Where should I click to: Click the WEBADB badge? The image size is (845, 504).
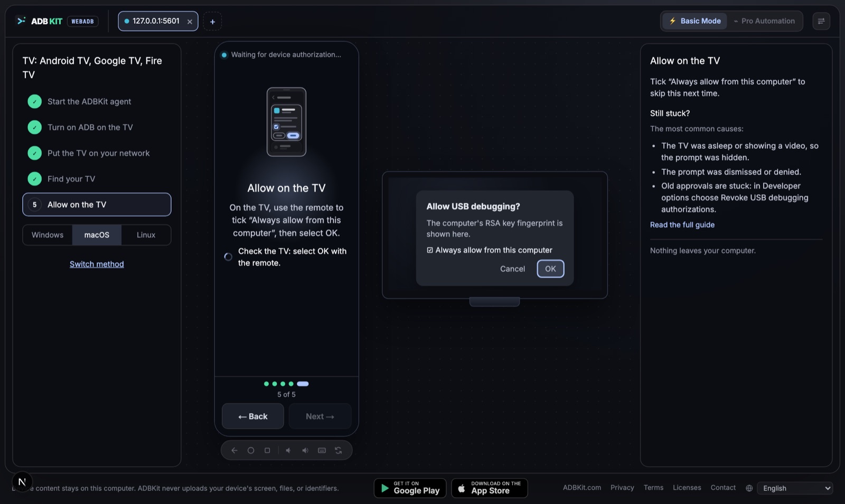82,22
